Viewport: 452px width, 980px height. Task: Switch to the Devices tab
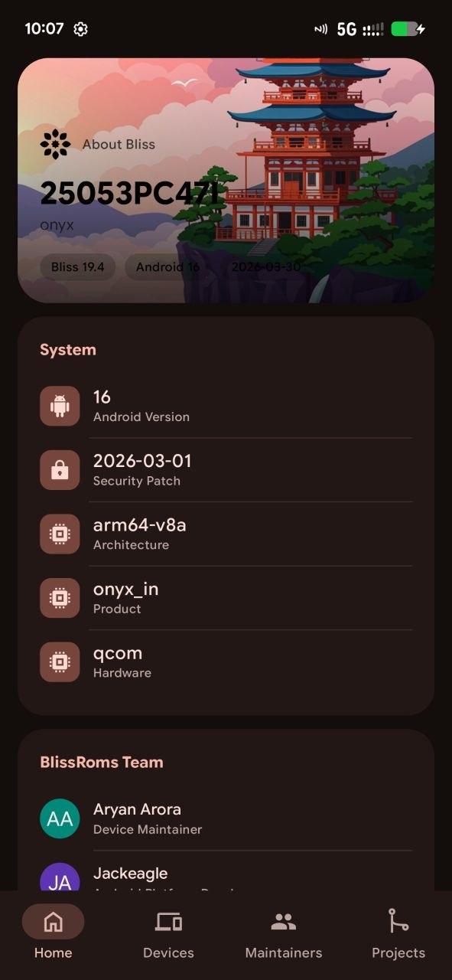pos(168,935)
